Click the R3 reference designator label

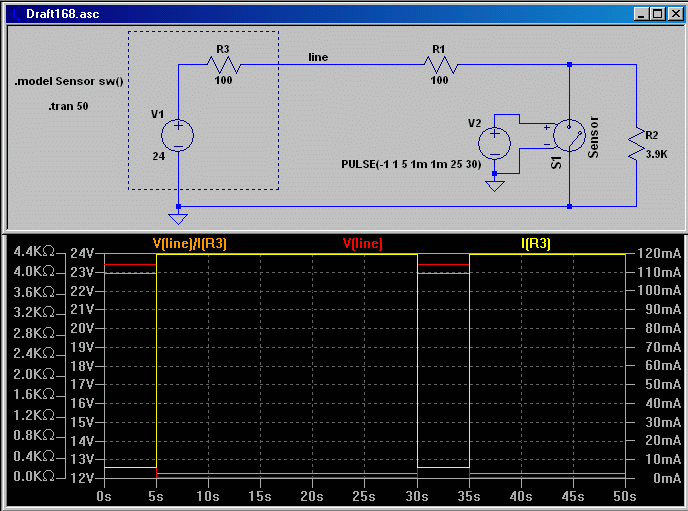click(223, 50)
